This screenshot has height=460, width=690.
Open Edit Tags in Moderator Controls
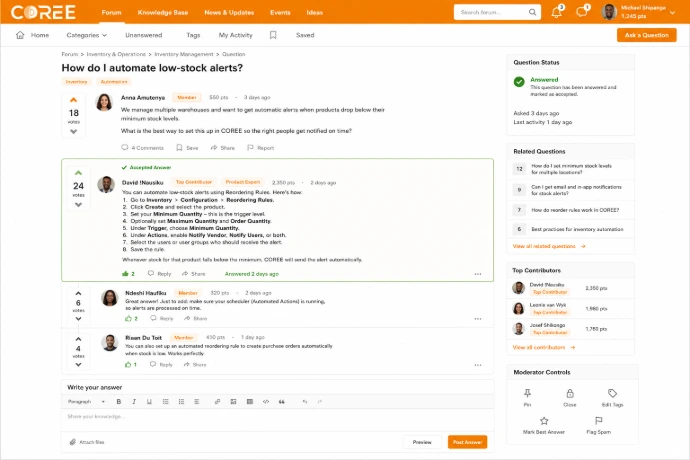click(612, 397)
